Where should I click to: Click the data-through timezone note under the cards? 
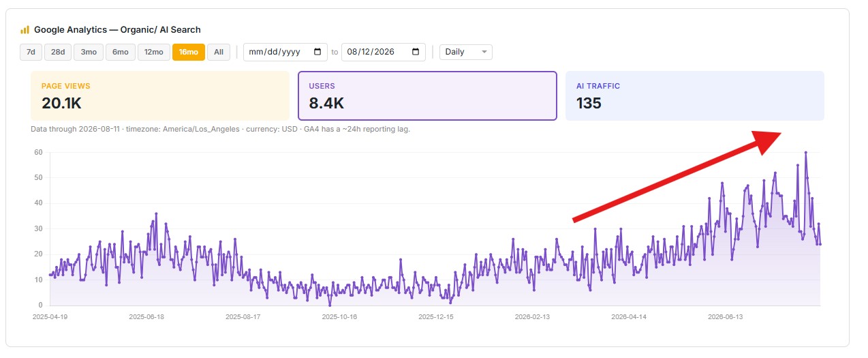coord(220,129)
